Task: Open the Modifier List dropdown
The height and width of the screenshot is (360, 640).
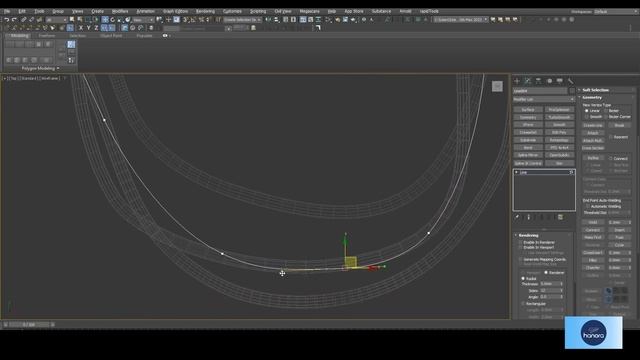Action: 544,99
